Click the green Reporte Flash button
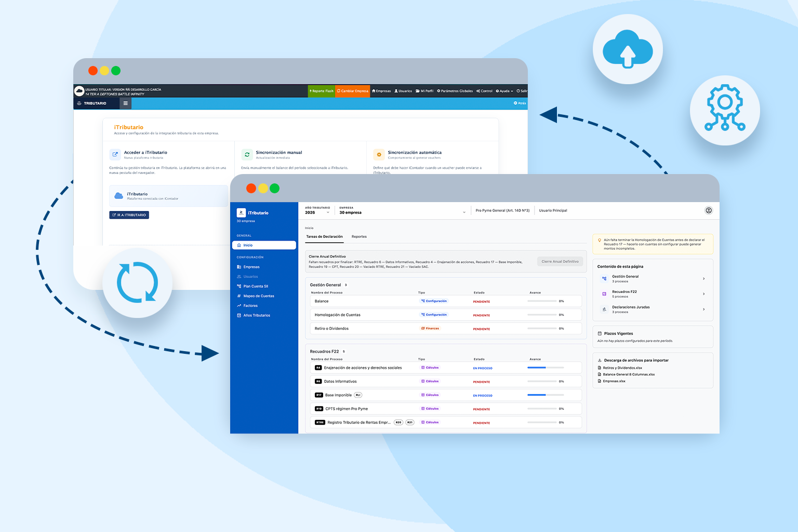798x532 pixels. [322, 91]
